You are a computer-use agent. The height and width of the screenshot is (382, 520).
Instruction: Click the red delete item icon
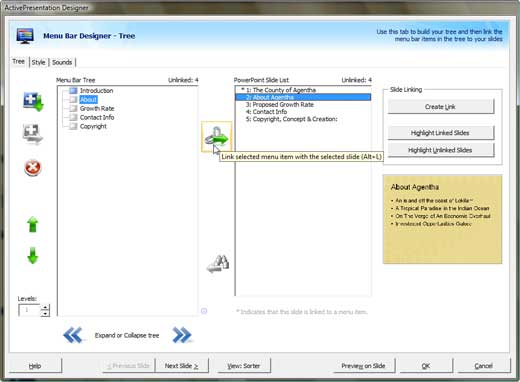click(33, 168)
